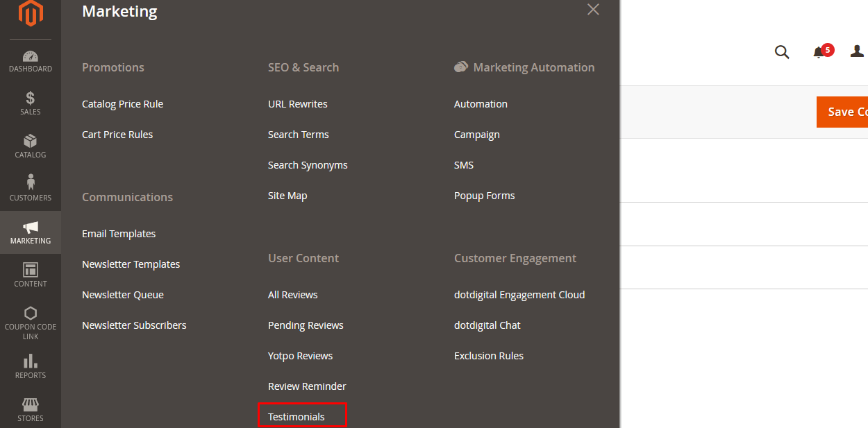The image size is (868, 428).
Task: Close the Marketing menu panel
Action: click(x=593, y=10)
